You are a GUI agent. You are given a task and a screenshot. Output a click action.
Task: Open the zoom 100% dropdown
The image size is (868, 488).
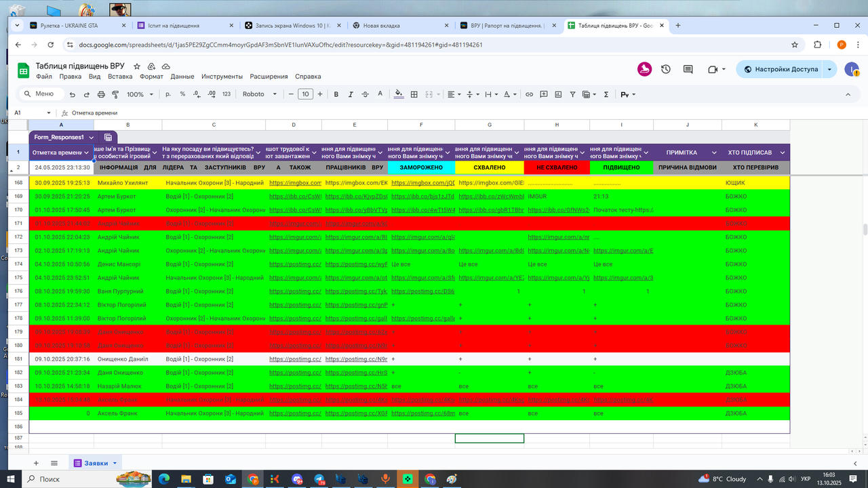pos(140,94)
